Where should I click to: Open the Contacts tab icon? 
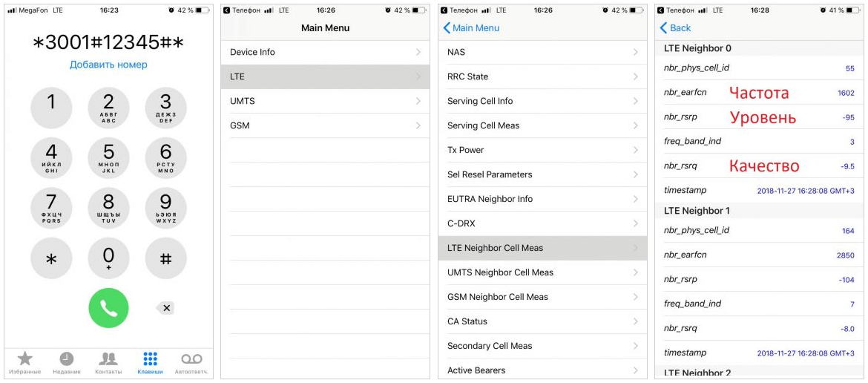point(108,359)
